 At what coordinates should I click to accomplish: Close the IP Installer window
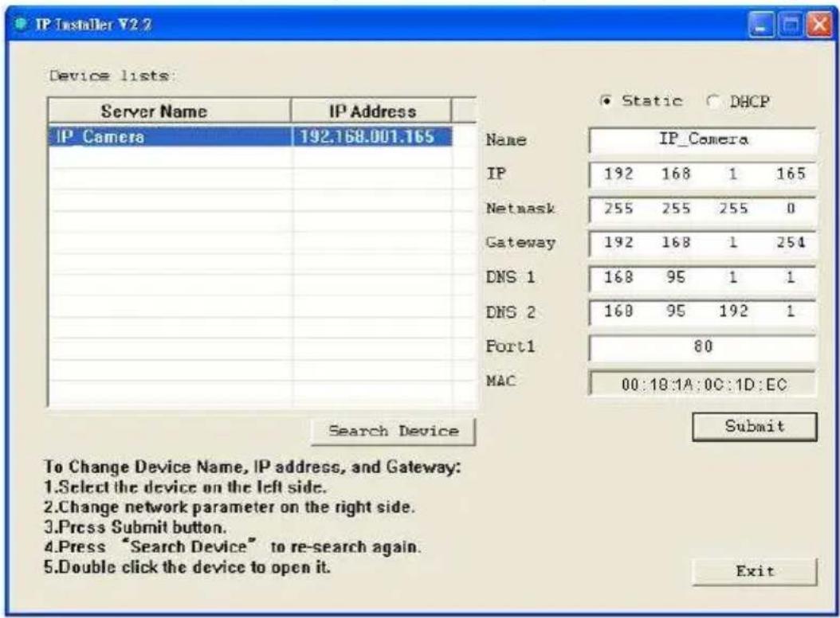(819, 25)
